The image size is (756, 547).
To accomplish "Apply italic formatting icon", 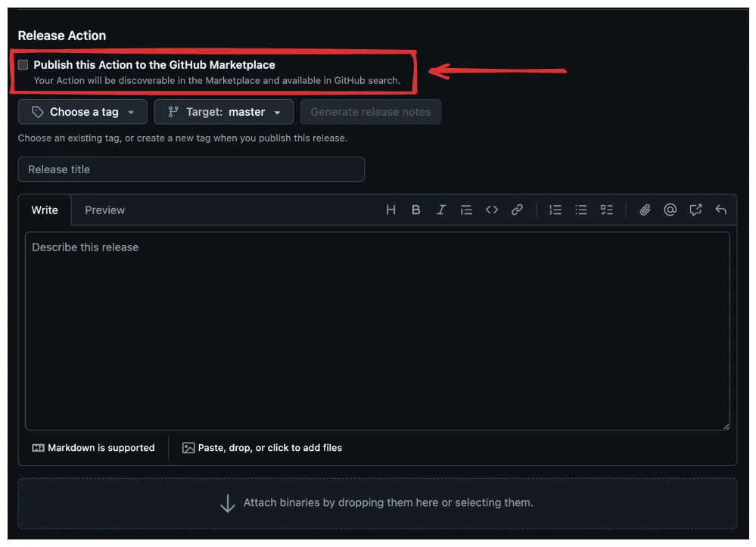I will point(440,210).
